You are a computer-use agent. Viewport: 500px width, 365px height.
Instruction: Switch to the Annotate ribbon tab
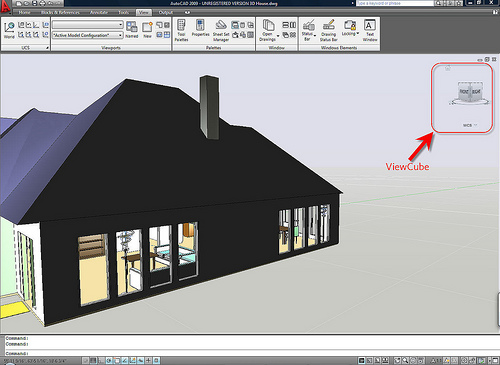pyautogui.click(x=99, y=12)
